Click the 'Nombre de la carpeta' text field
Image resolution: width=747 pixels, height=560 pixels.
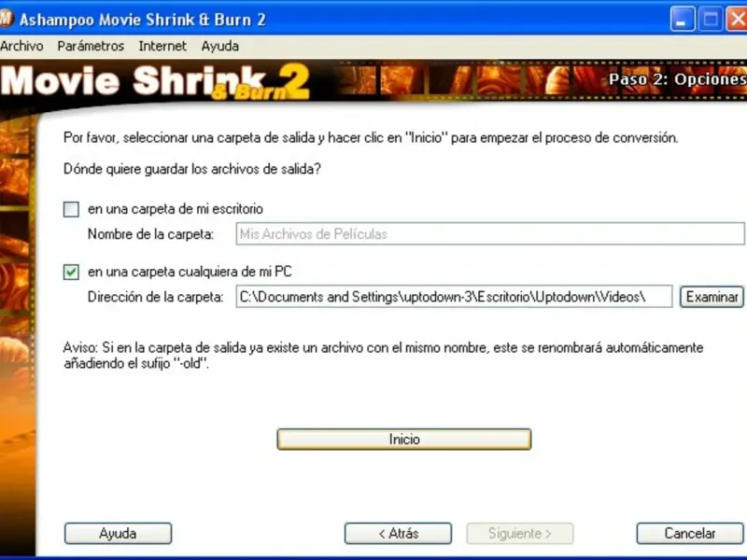click(489, 234)
